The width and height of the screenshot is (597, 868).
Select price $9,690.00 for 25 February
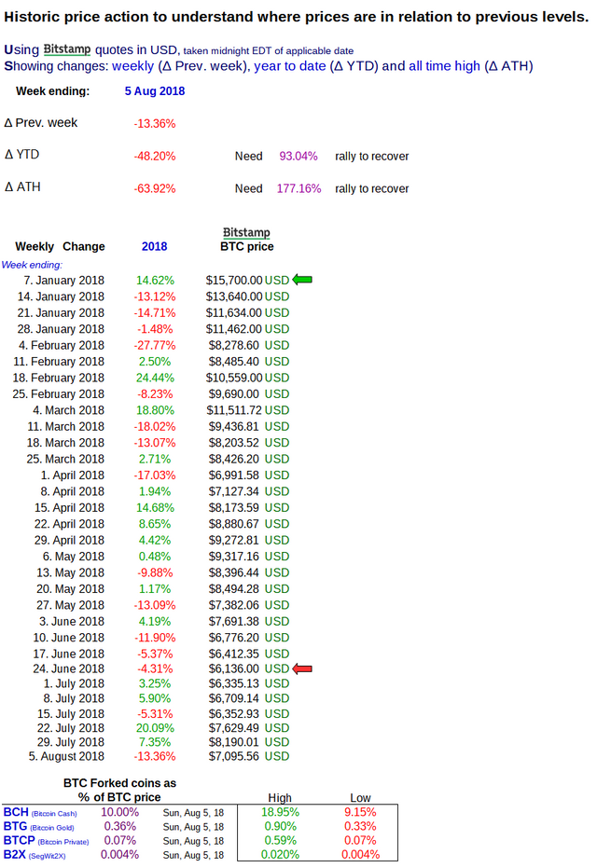pyautogui.click(x=234, y=393)
